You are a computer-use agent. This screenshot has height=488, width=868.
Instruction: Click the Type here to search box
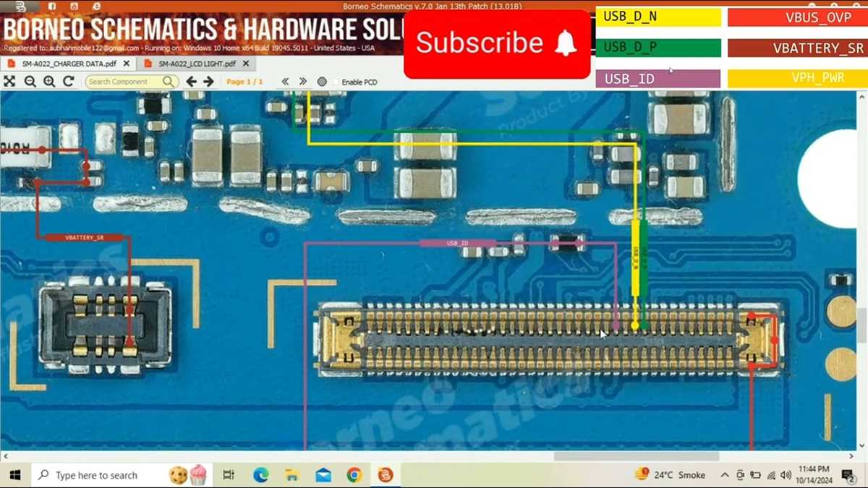[122, 475]
